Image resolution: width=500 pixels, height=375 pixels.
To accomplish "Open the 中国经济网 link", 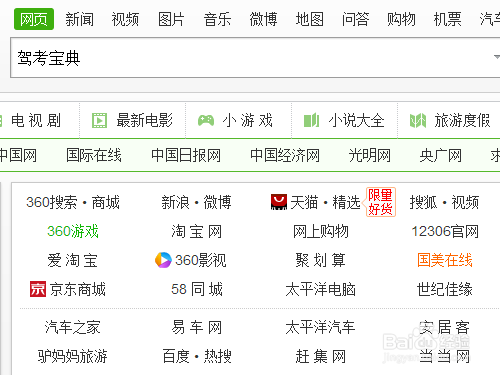I will 285,155.
